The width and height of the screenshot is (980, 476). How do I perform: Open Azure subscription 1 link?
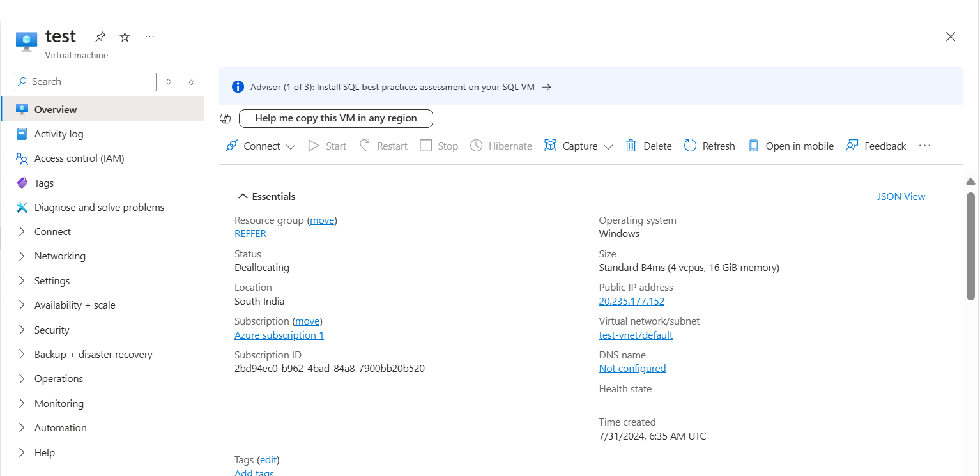click(279, 335)
